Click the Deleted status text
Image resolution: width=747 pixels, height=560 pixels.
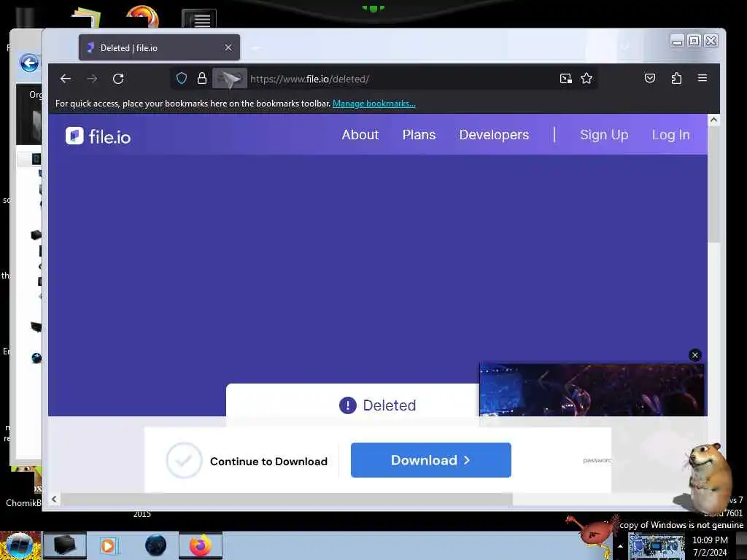coord(390,405)
